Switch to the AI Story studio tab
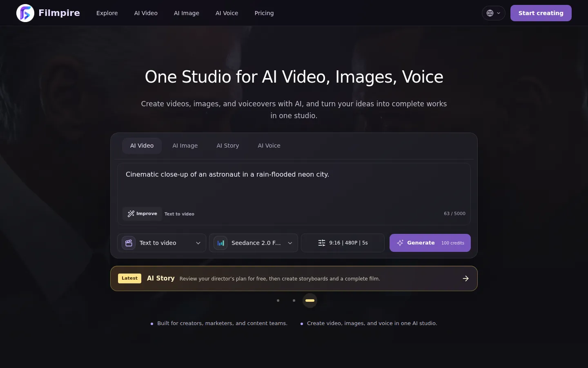588x368 pixels. 228,146
